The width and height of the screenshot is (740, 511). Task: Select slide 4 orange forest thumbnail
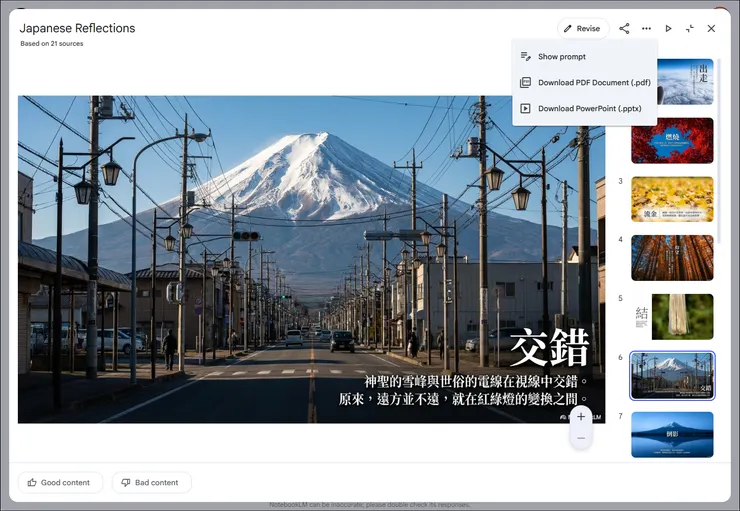[x=672, y=258]
